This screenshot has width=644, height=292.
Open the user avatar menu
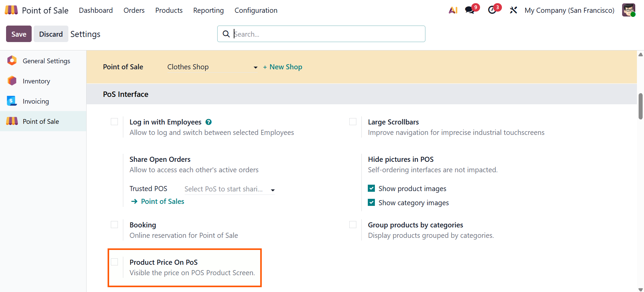pyautogui.click(x=629, y=10)
